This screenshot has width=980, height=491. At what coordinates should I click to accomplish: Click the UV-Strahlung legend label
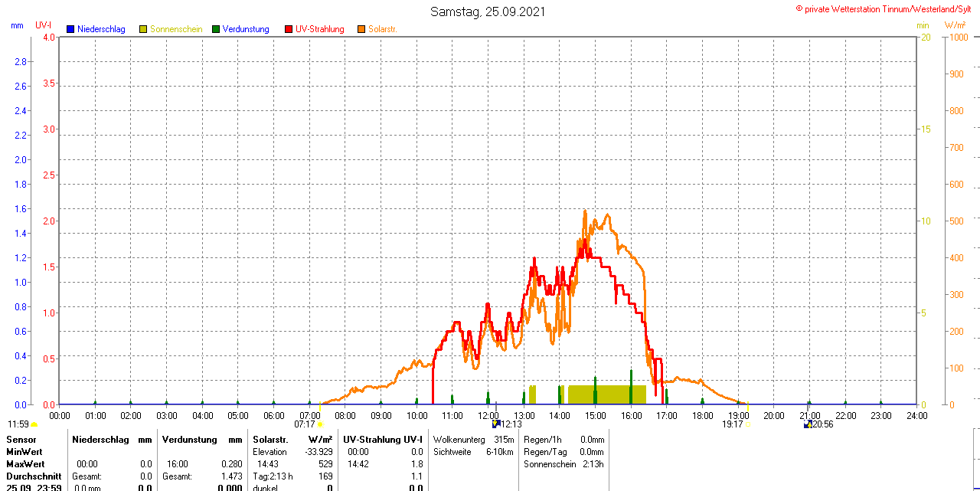320,29
